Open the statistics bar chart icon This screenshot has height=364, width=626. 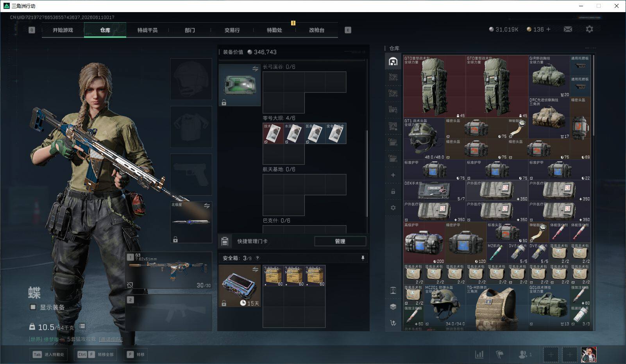(479, 354)
